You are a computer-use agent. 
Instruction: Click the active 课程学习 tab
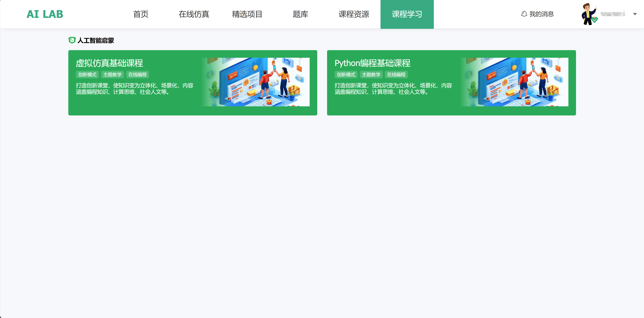[407, 14]
